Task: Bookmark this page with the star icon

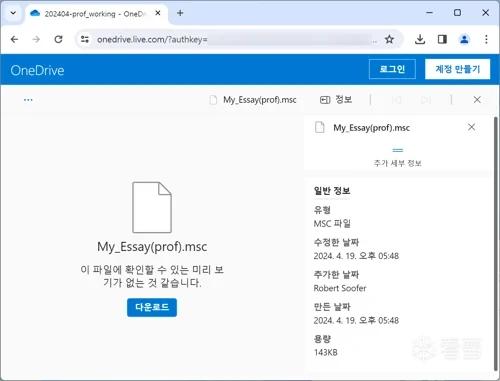Action: (389, 39)
